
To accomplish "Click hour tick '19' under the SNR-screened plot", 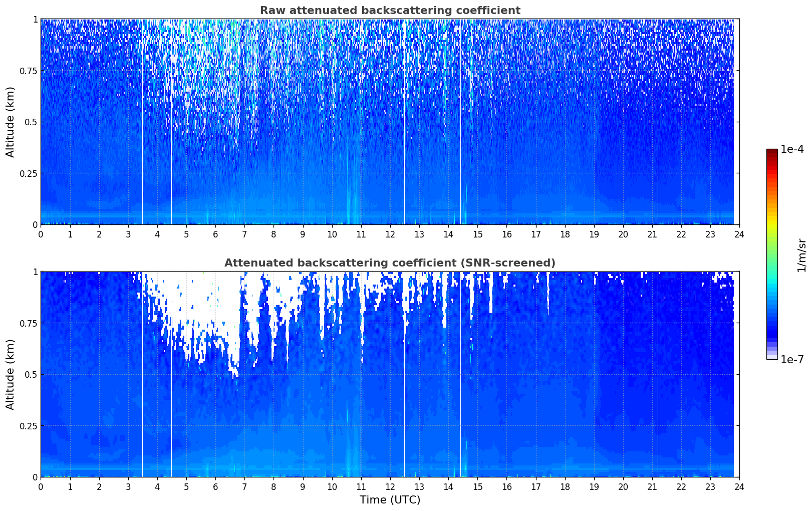I will (x=594, y=486).
